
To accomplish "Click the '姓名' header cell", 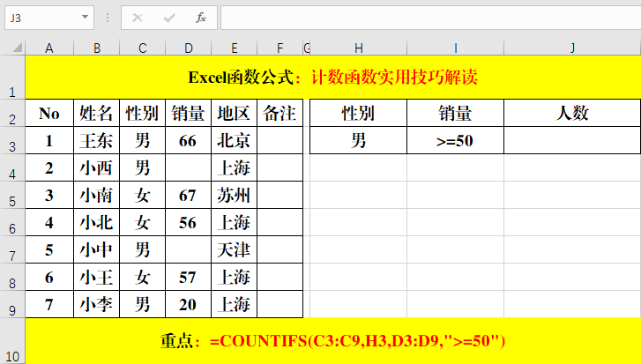I will (96, 113).
